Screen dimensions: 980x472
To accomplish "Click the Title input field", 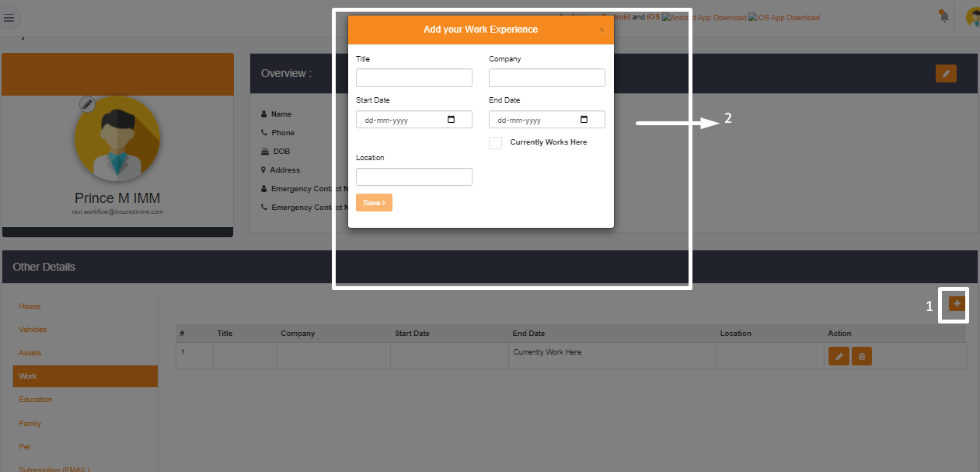I will [x=414, y=78].
